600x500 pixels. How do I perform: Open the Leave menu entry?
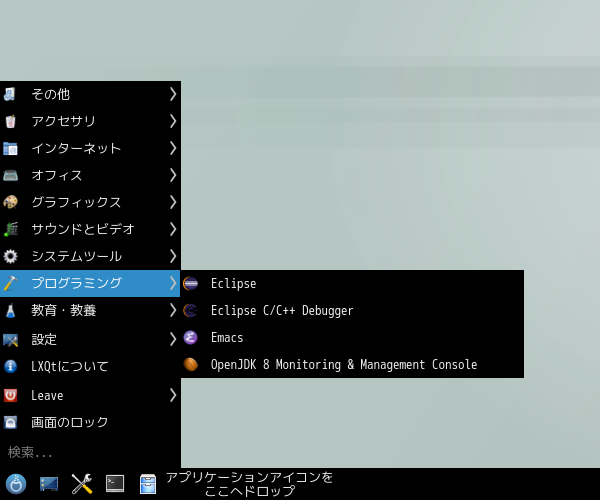[x=90, y=395]
